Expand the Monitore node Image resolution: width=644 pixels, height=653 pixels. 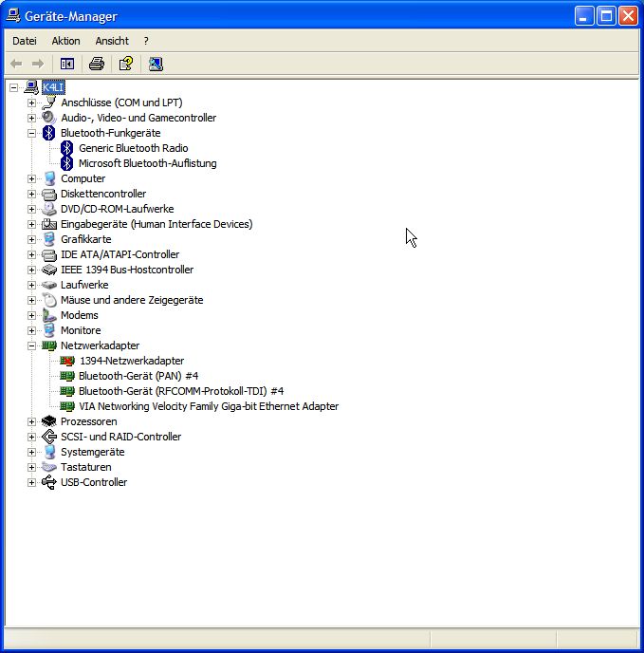(x=31, y=330)
